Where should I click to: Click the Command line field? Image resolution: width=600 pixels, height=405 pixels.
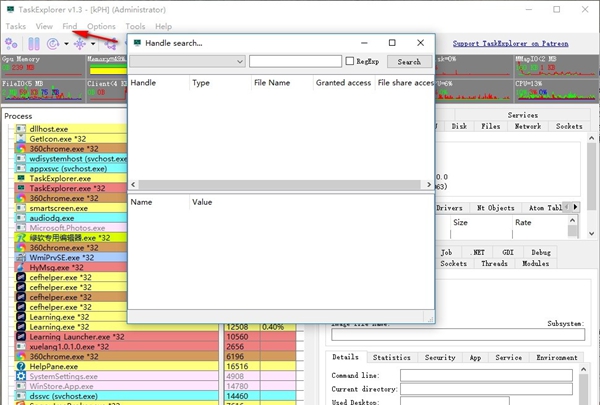(486, 375)
